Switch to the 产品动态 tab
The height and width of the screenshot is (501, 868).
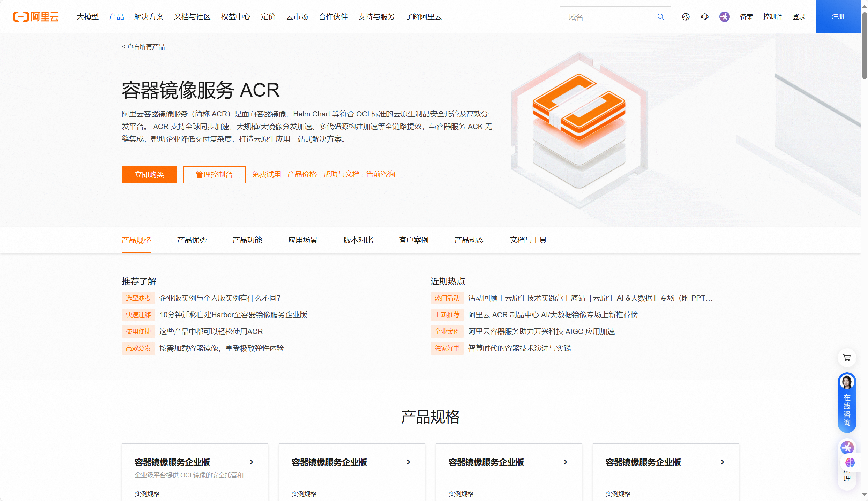coord(469,240)
